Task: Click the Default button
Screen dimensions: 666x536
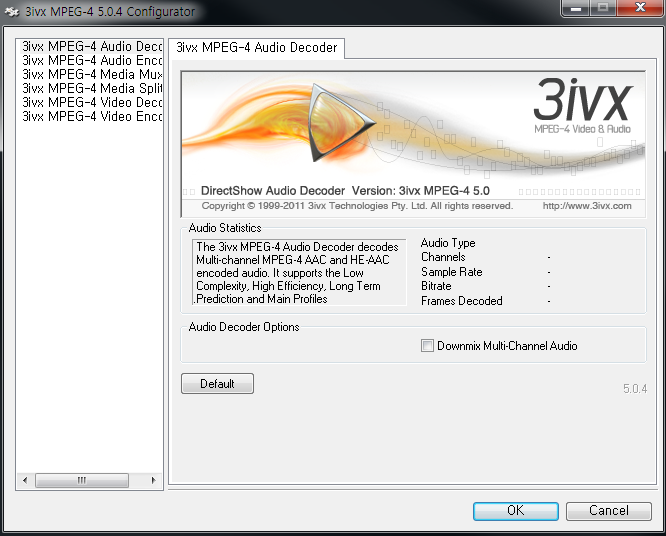Action: coord(217,384)
